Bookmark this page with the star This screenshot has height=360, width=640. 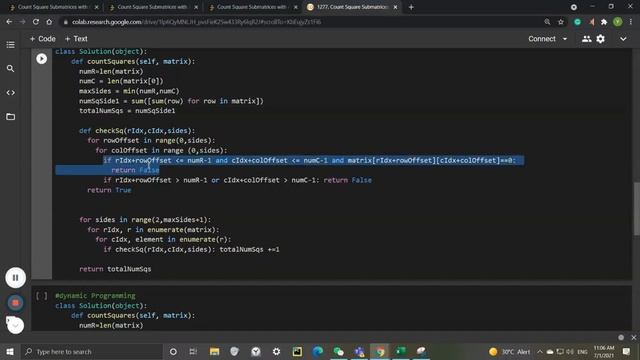coord(561,22)
